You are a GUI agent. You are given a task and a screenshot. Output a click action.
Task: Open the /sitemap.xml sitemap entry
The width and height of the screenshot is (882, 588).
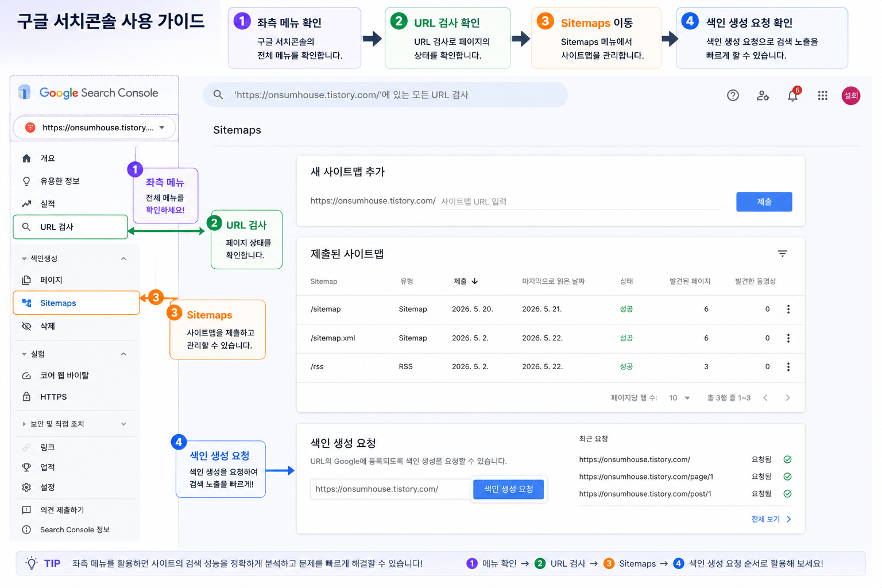click(x=332, y=338)
